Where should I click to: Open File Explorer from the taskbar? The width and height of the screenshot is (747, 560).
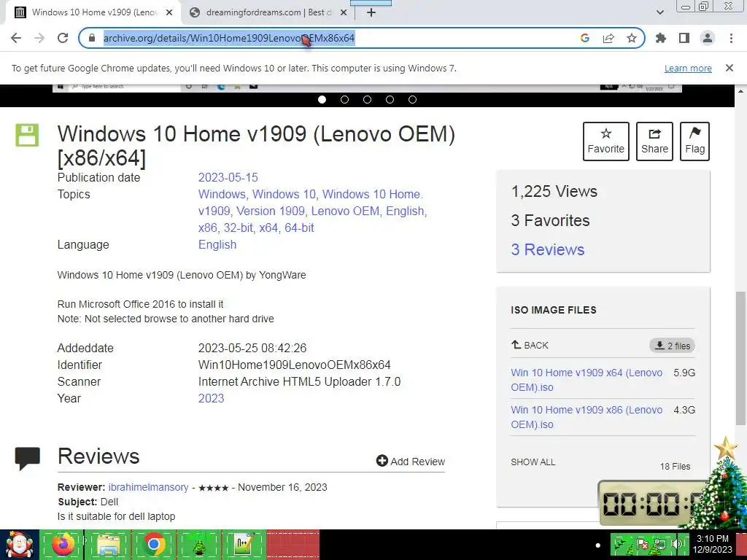(x=108, y=545)
